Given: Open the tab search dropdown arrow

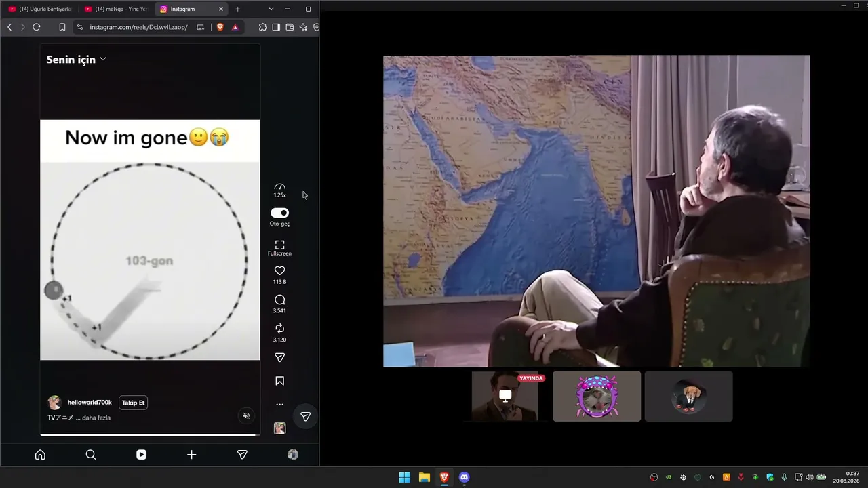Looking at the screenshot, I should click(271, 9).
